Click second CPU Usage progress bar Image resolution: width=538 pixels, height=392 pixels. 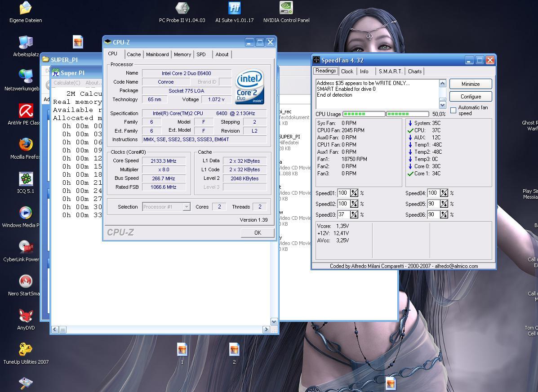[408, 114]
